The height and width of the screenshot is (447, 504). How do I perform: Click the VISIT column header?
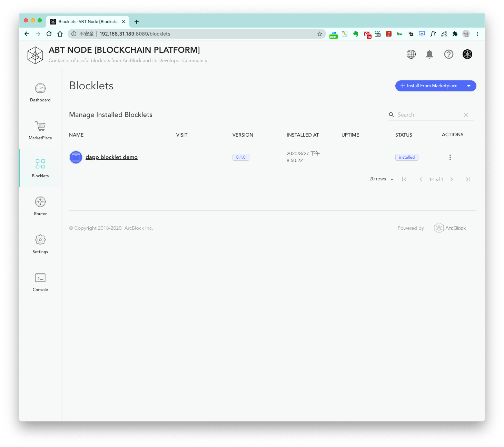pos(182,135)
